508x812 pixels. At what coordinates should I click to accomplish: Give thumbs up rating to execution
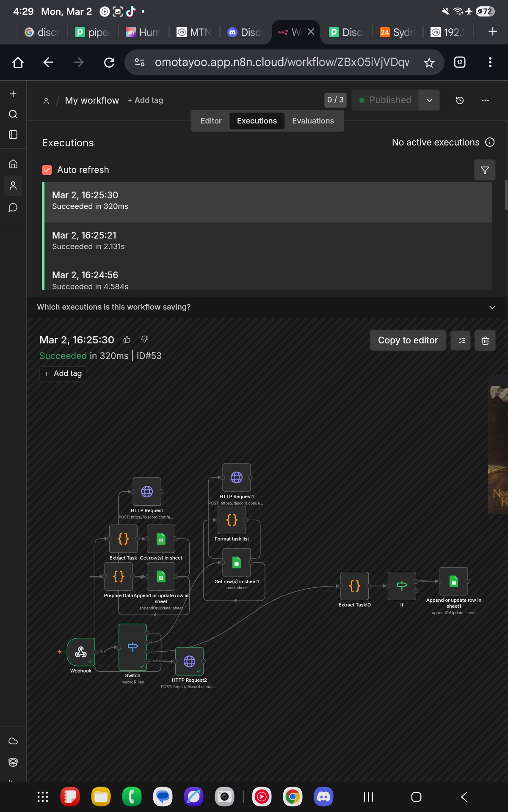127,339
